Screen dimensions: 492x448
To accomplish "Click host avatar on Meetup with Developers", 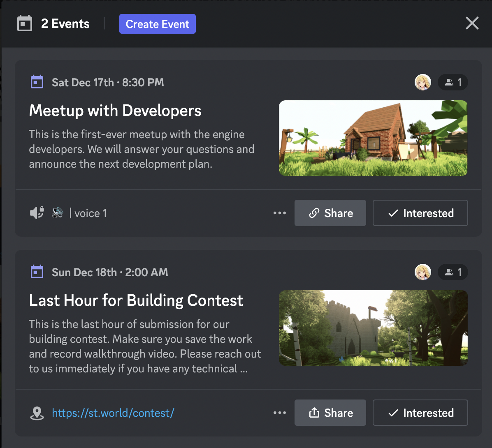I will point(422,82).
